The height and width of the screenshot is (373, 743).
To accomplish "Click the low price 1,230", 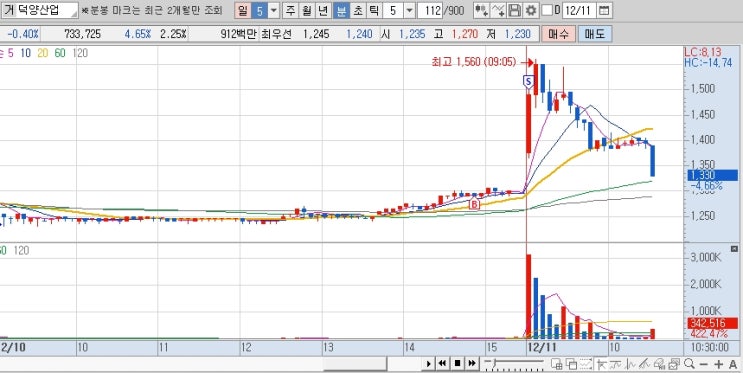I will point(517,34).
